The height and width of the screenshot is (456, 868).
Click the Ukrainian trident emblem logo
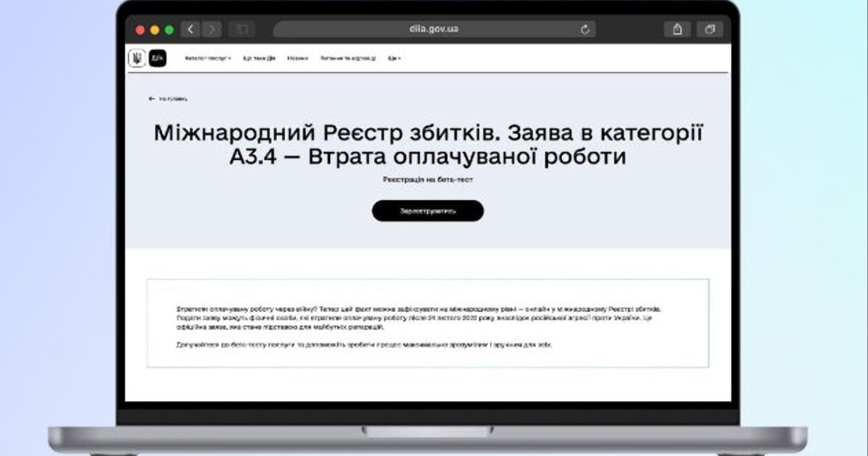pos(137,59)
